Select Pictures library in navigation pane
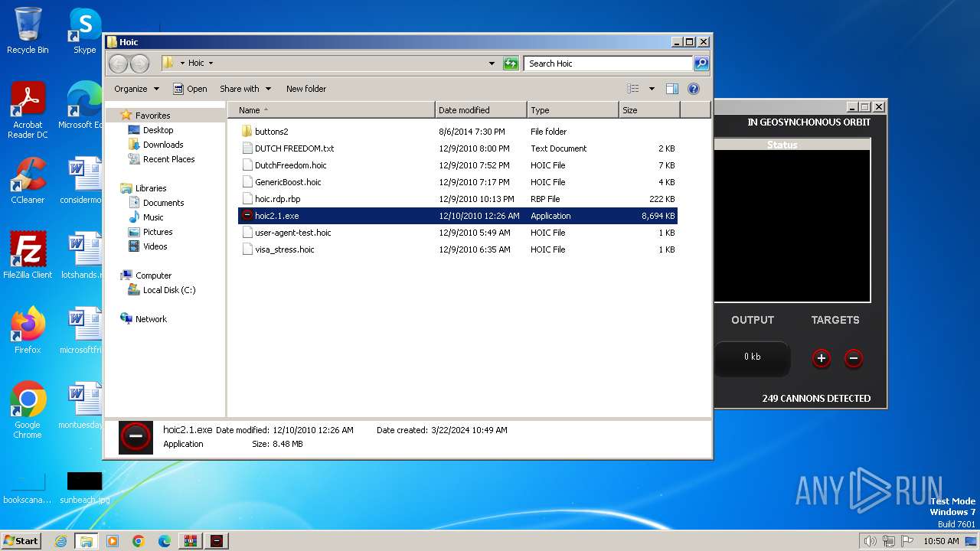 pos(158,232)
